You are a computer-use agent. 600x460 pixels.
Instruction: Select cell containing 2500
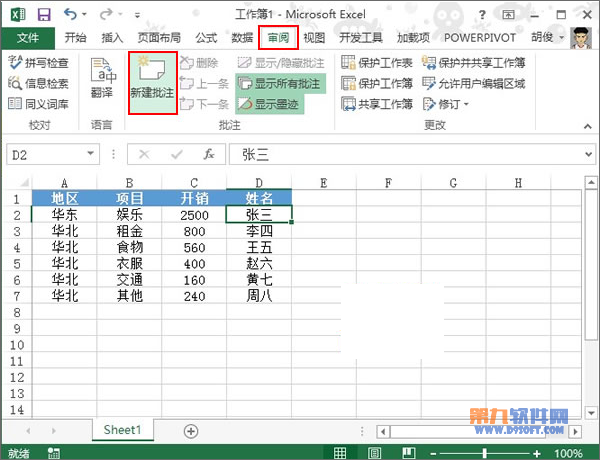(x=194, y=215)
